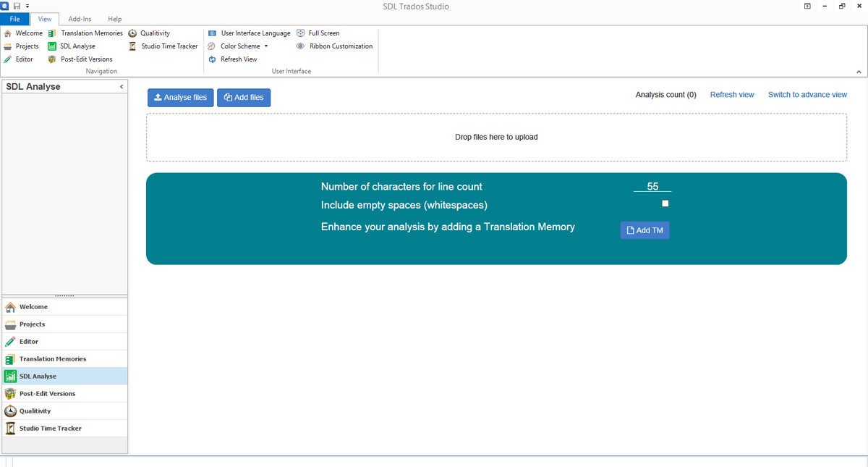
Task: Open Editor in the side navigation
Action: pyautogui.click(x=64, y=342)
